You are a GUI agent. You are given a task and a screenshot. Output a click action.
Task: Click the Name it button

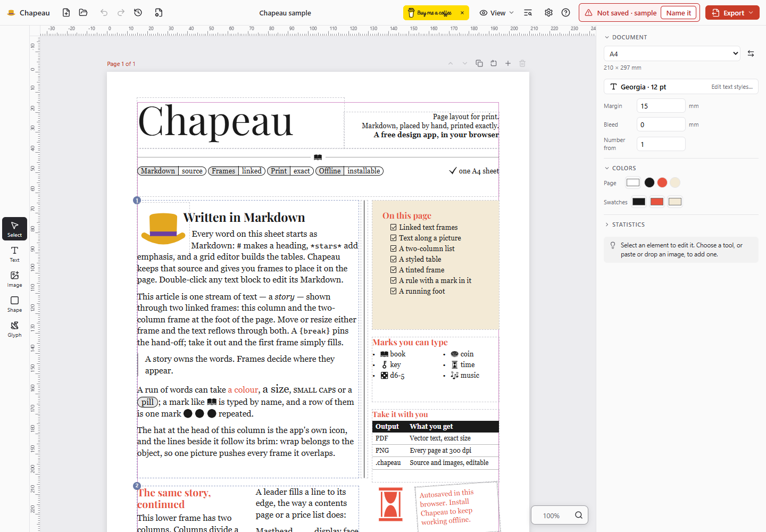(678, 13)
